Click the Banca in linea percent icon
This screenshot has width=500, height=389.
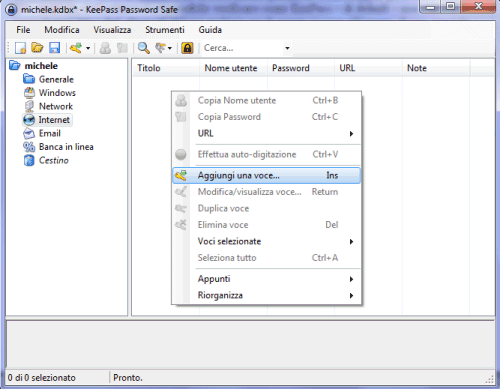[29, 147]
